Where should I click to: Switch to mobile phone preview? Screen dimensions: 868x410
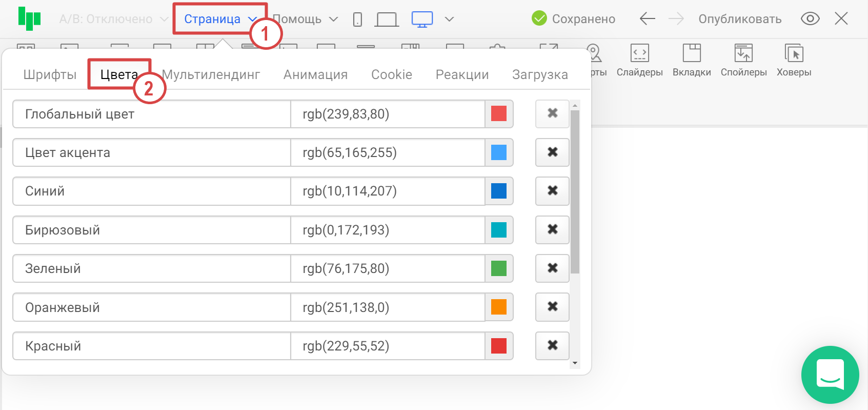click(357, 19)
